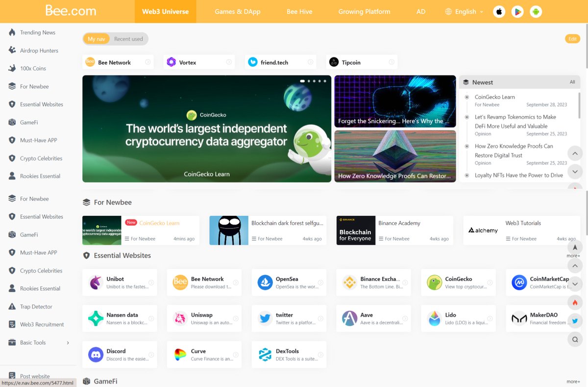588x387 pixels.
Task: Click the floating blue Twitter bird button
Action: pyautogui.click(x=575, y=321)
